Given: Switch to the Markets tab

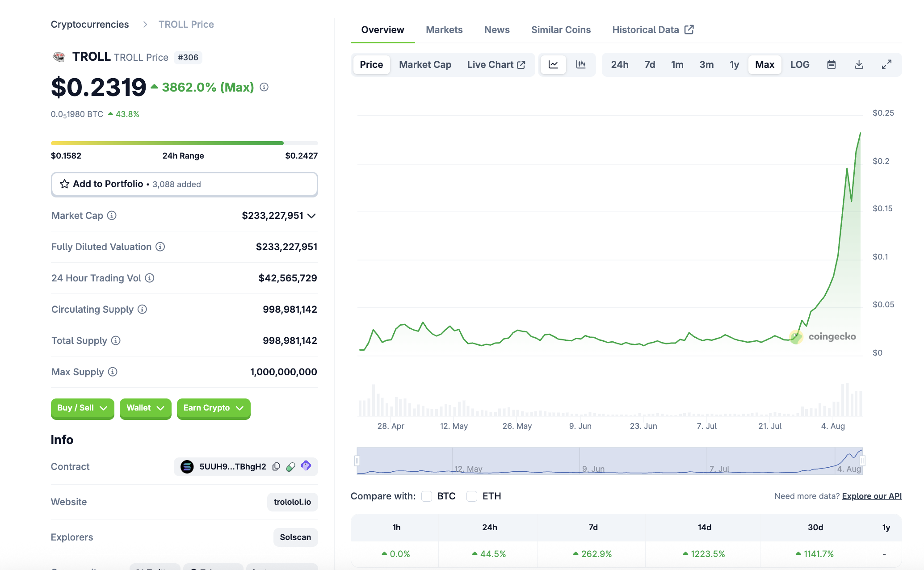Looking at the screenshot, I should pyautogui.click(x=444, y=30).
